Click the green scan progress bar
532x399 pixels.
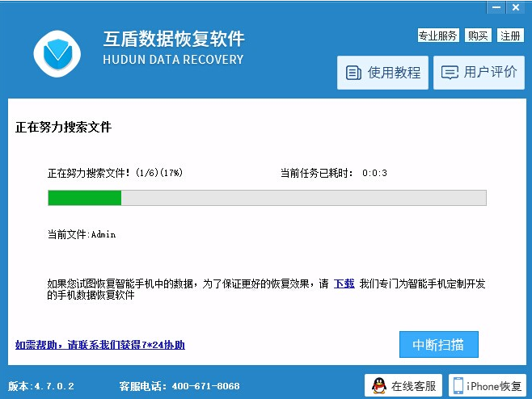267,198
